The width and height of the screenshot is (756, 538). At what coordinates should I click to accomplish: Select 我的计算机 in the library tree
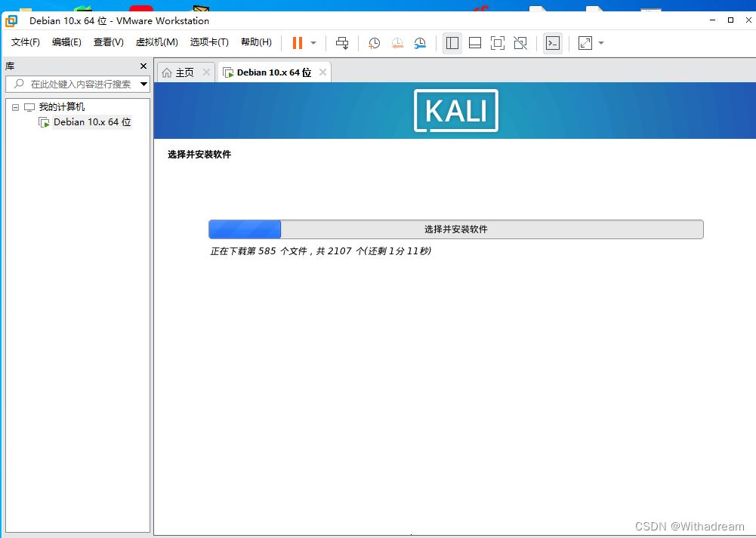pos(62,107)
